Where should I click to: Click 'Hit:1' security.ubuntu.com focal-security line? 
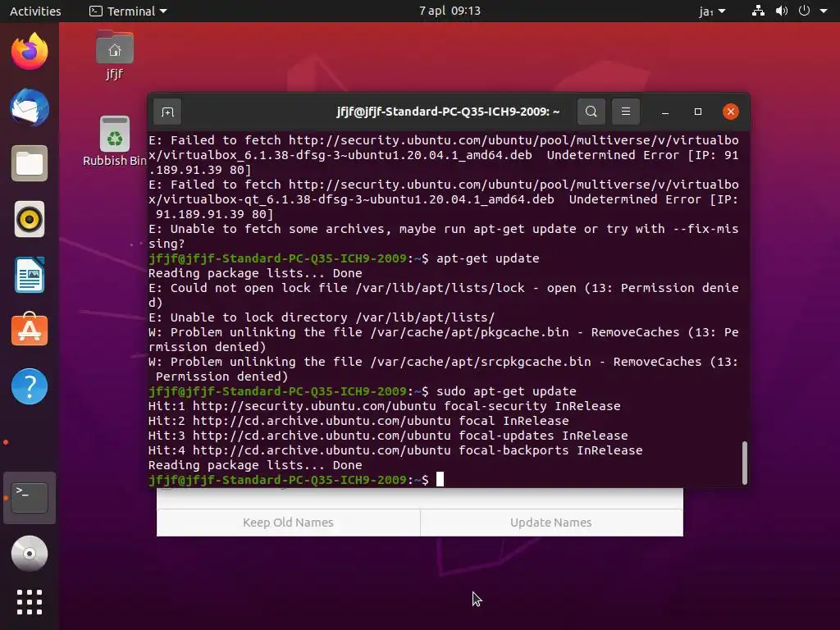pyautogui.click(x=384, y=406)
